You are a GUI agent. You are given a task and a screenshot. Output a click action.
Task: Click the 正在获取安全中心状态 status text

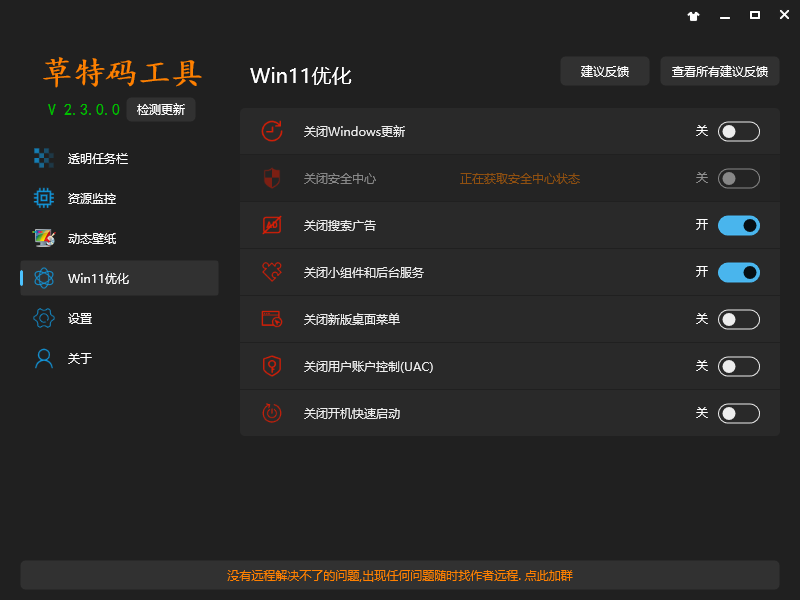tap(520, 179)
